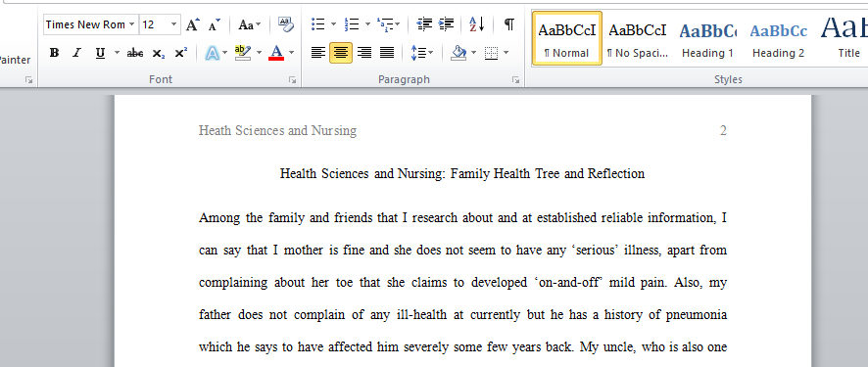Toggle Subscript formatting
Viewport: 868px width, 367px height.
pos(159,53)
